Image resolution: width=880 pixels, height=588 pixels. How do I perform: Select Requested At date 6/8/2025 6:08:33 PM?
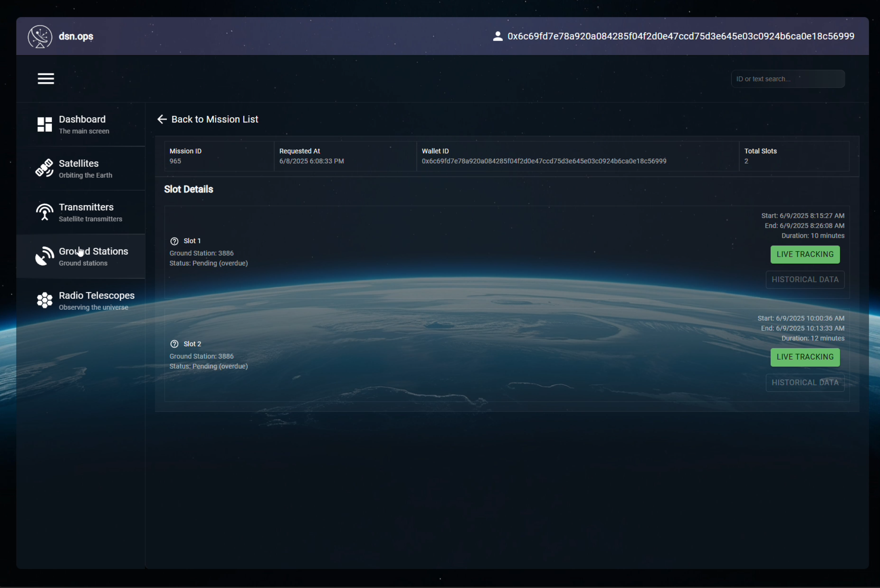311,161
